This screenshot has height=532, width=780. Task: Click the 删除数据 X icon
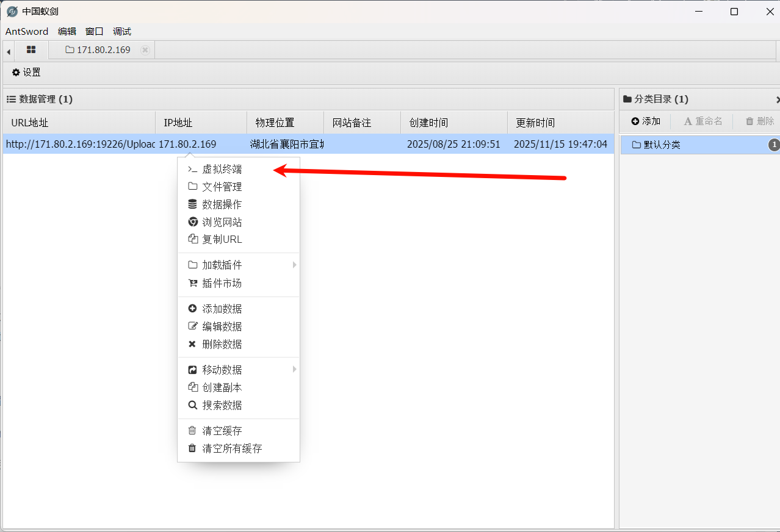click(x=192, y=344)
